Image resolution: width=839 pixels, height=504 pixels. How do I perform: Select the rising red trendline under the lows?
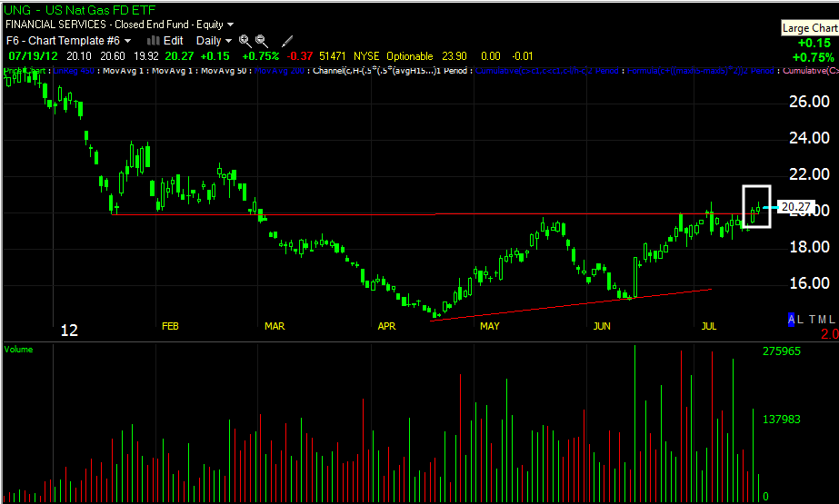click(570, 305)
